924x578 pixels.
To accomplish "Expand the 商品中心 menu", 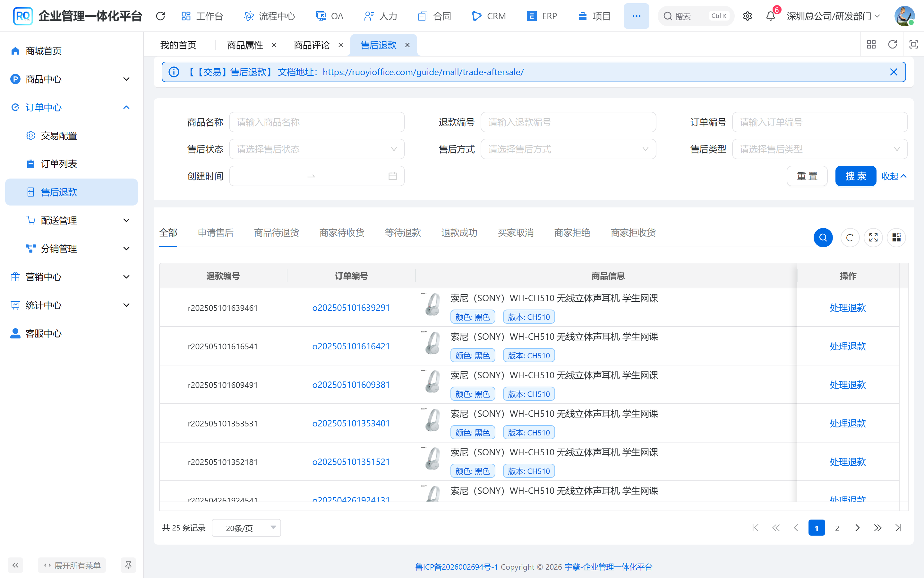I will pos(72,79).
